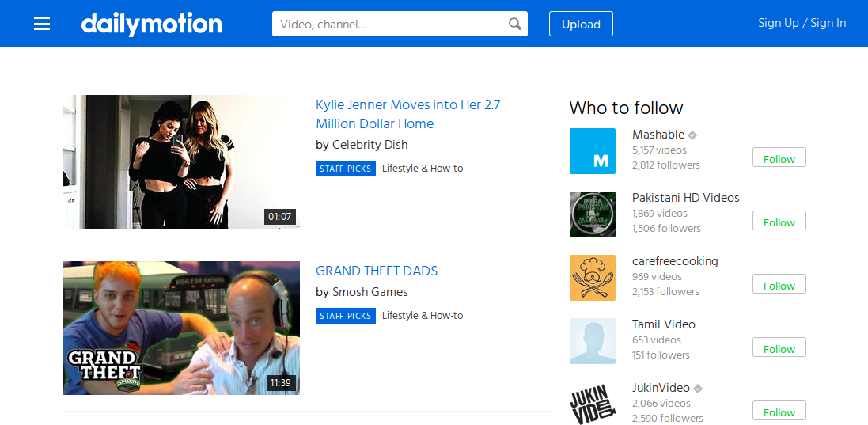The height and width of the screenshot is (425, 868).
Task: Click the Tamil Video default avatar
Action: tap(593, 341)
